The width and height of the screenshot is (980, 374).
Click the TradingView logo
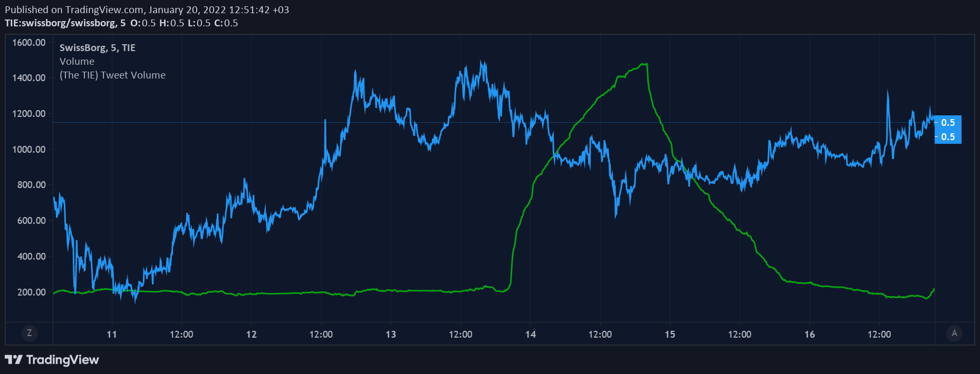[x=52, y=360]
